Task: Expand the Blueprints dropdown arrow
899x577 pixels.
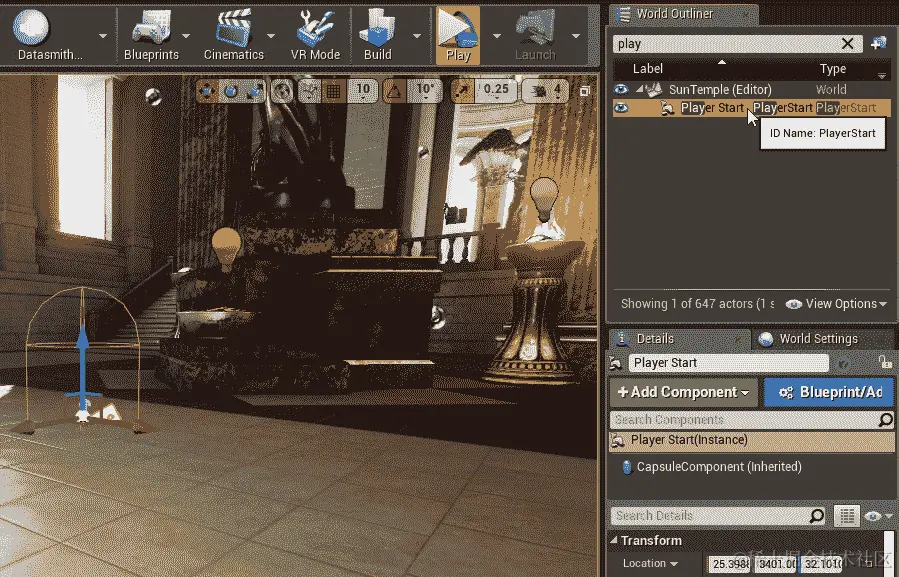Action: click(186, 36)
